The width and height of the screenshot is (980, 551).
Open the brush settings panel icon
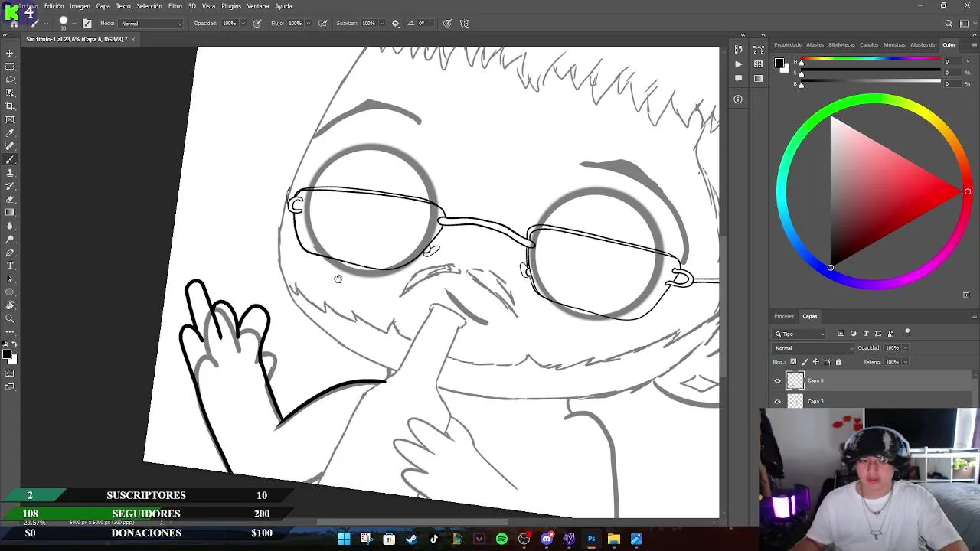[x=87, y=24]
